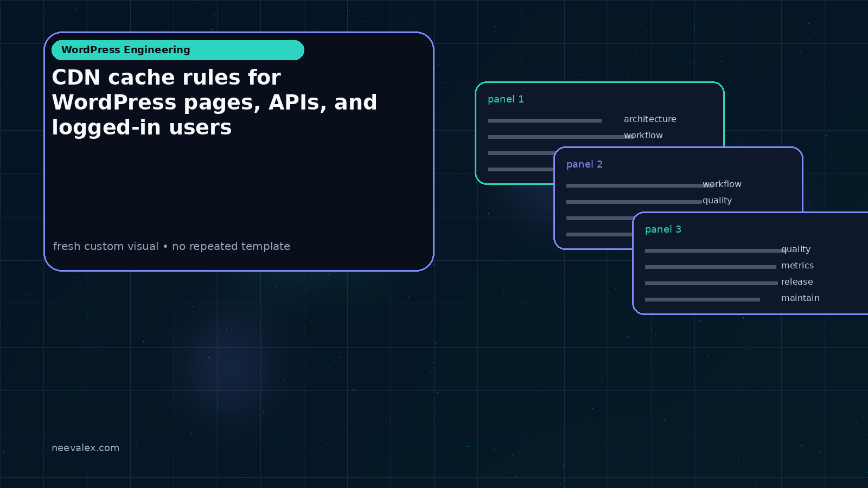This screenshot has height=488, width=868.
Task: Click the 'fresh custom visual' caption
Action: pos(171,246)
